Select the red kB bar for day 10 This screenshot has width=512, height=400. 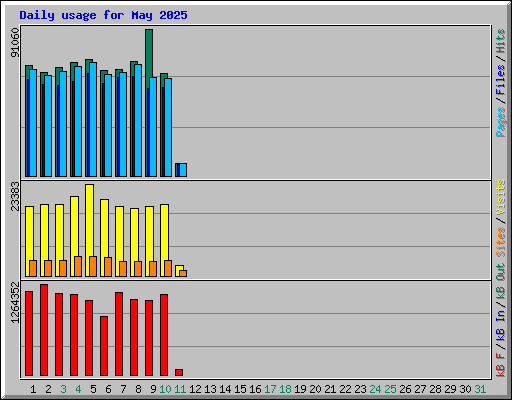(x=164, y=335)
